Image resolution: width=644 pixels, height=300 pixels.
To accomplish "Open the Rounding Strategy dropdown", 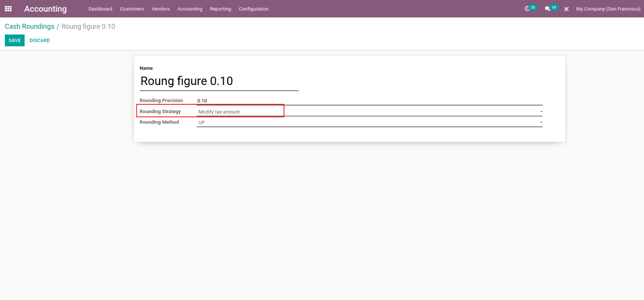I will pyautogui.click(x=369, y=112).
